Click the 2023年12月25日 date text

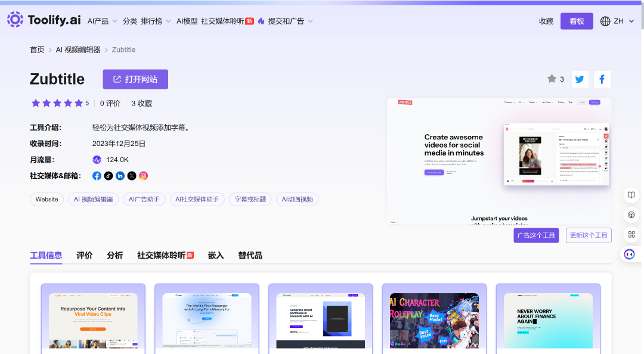119,144
